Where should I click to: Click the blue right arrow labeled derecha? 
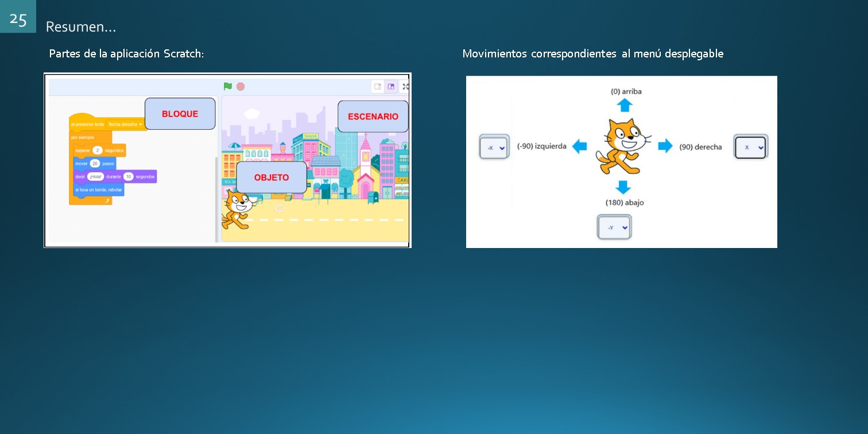point(665,146)
